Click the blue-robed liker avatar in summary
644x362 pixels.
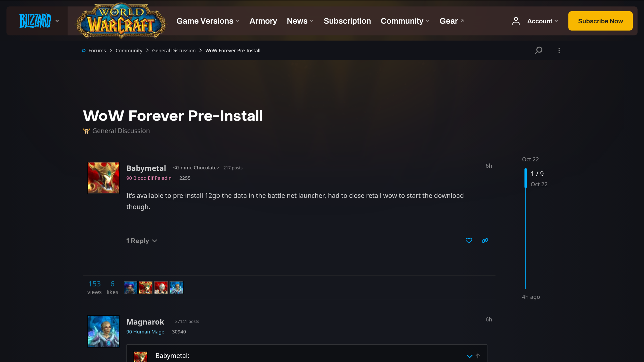click(176, 287)
